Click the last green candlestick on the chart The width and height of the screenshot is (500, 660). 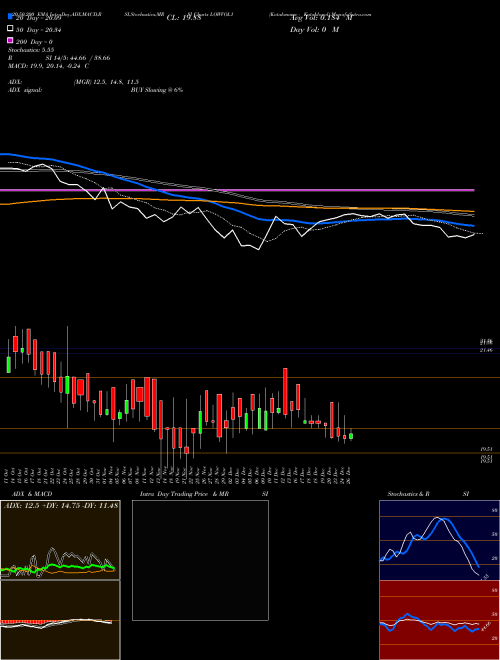351,436
